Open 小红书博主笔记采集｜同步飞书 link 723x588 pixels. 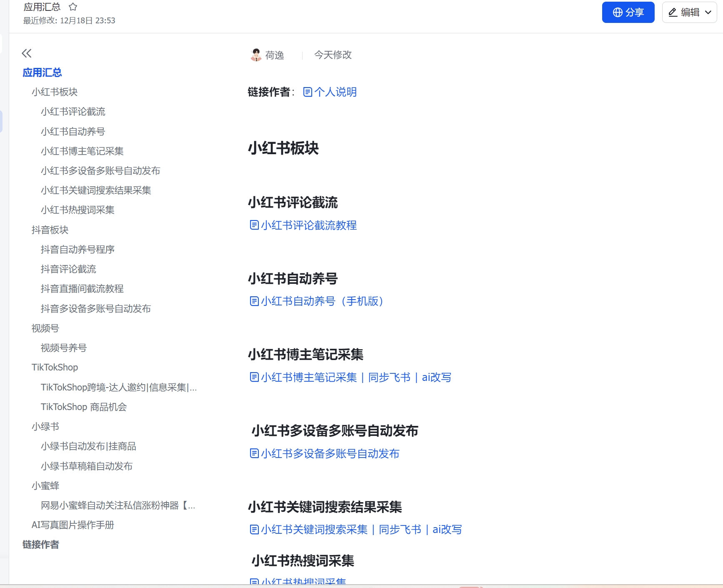(356, 377)
